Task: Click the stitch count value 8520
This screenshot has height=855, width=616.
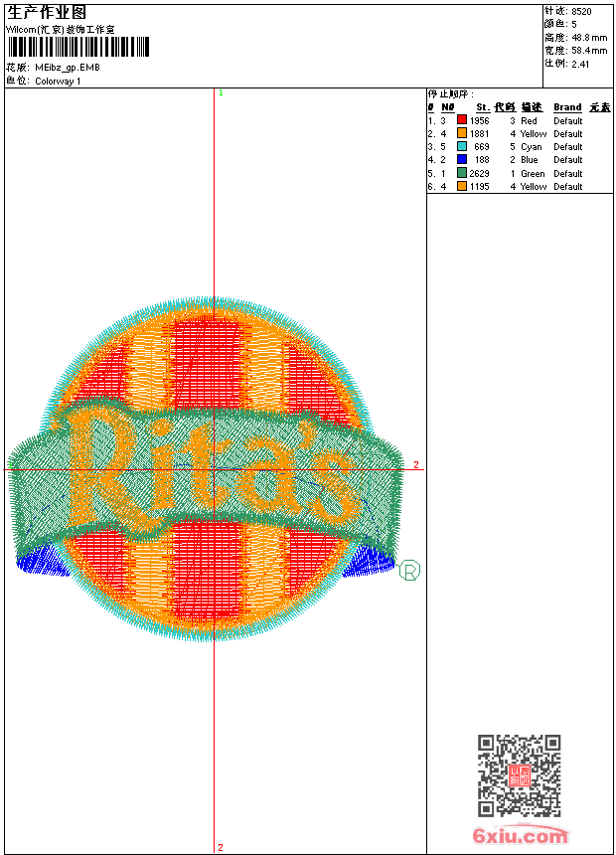Action: click(581, 12)
